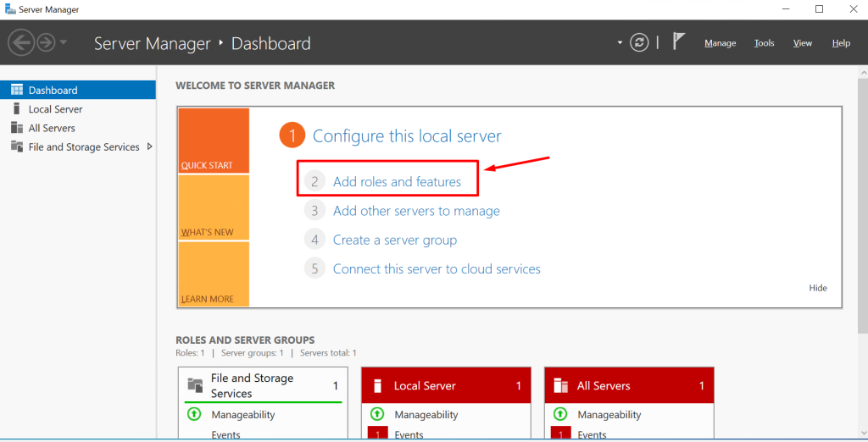
Task: Open the Tools menu
Action: pos(764,43)
